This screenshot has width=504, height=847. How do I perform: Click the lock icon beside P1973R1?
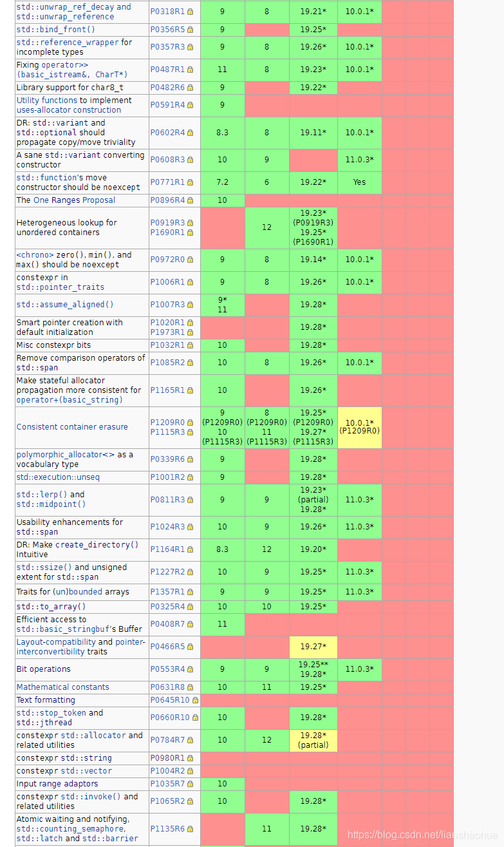coord(190,332)
